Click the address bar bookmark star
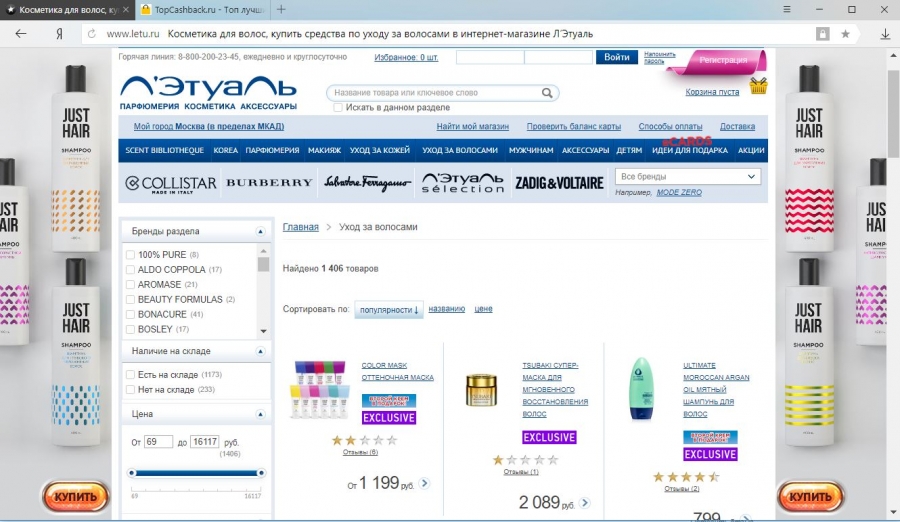 click(x=845, y=34)
